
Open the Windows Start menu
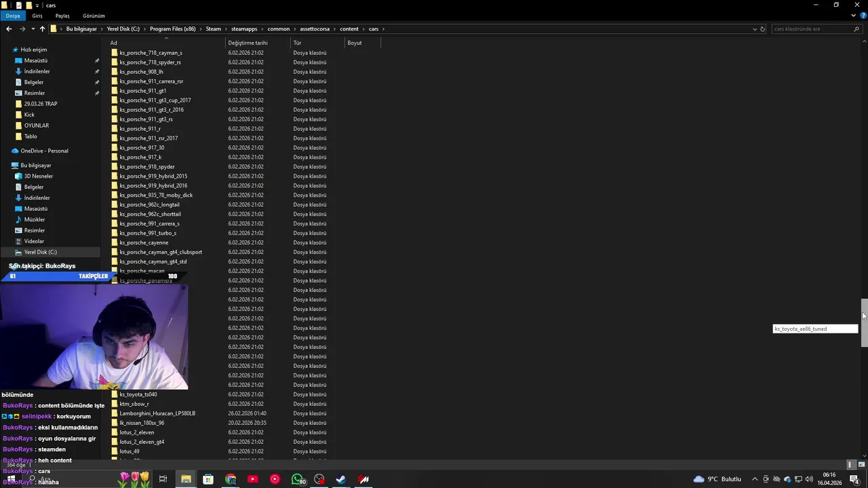(x=11, y=479)
